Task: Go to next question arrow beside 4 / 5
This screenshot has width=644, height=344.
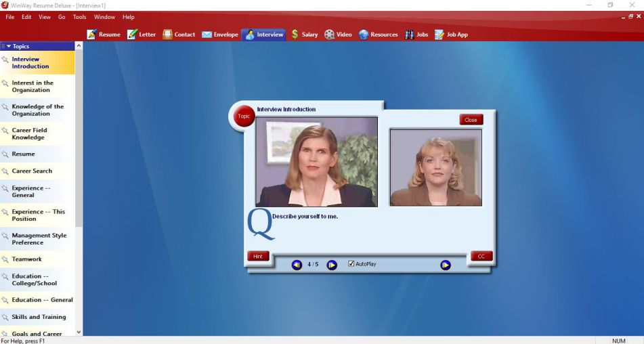Action: [x=332, y=265]
